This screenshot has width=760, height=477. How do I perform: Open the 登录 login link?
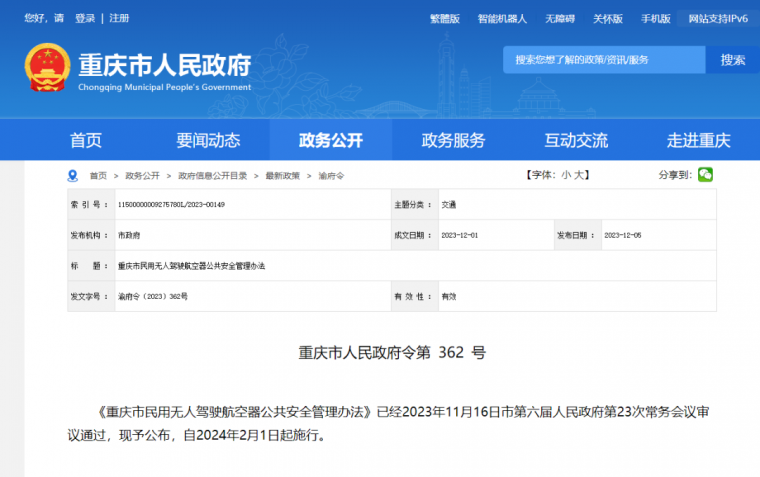click(x=85, y=18)
